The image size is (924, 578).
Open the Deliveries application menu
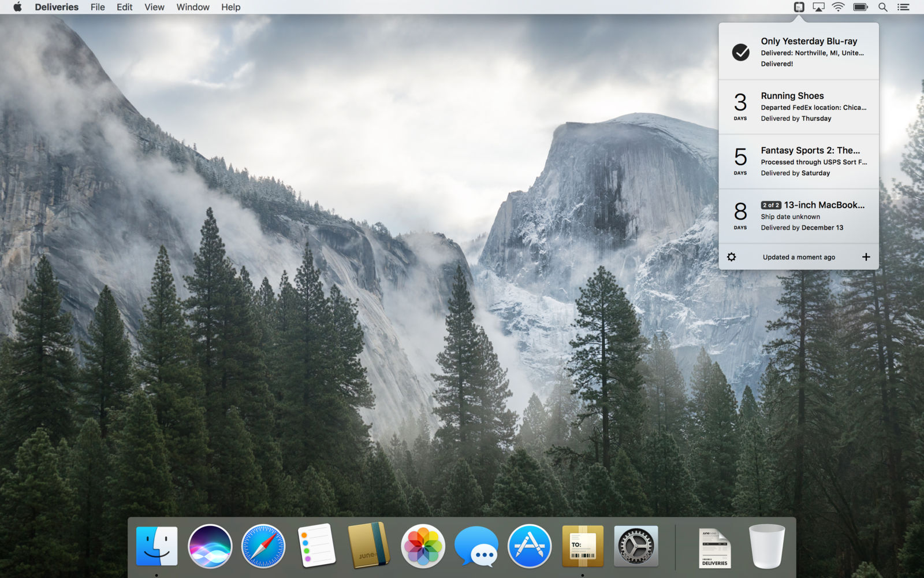tap(57, 7)
